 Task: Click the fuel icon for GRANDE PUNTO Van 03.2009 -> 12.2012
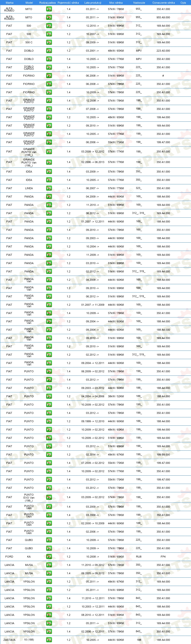point(49,152)
